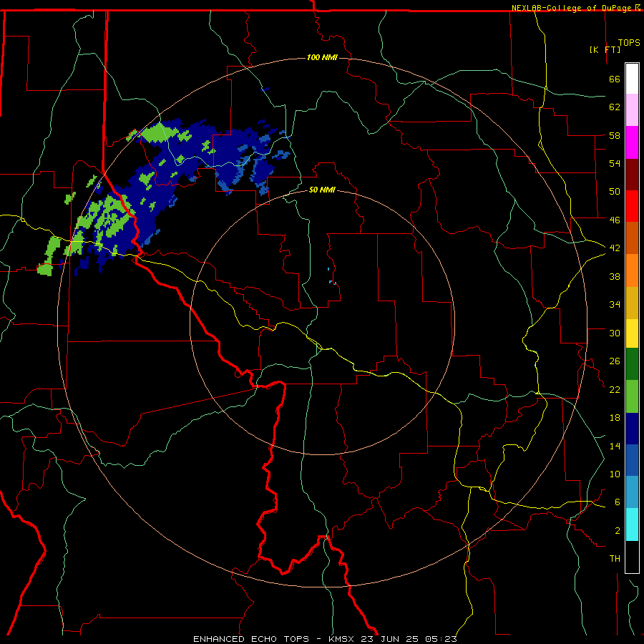Click the light pink legend swatch
Image resolution: width=644 pixels, height=644 pixels.
click(x=632, y=109)
